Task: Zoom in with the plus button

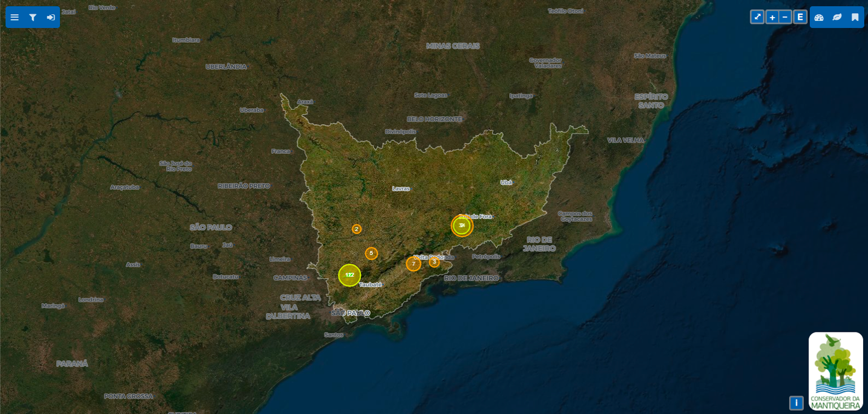Action: [772, 17]
